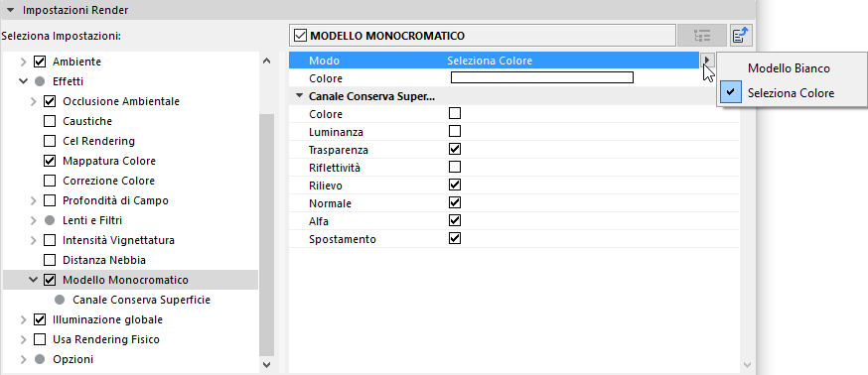Enable the Distanza Nebbia checkbox

click(x=50, y=260)
